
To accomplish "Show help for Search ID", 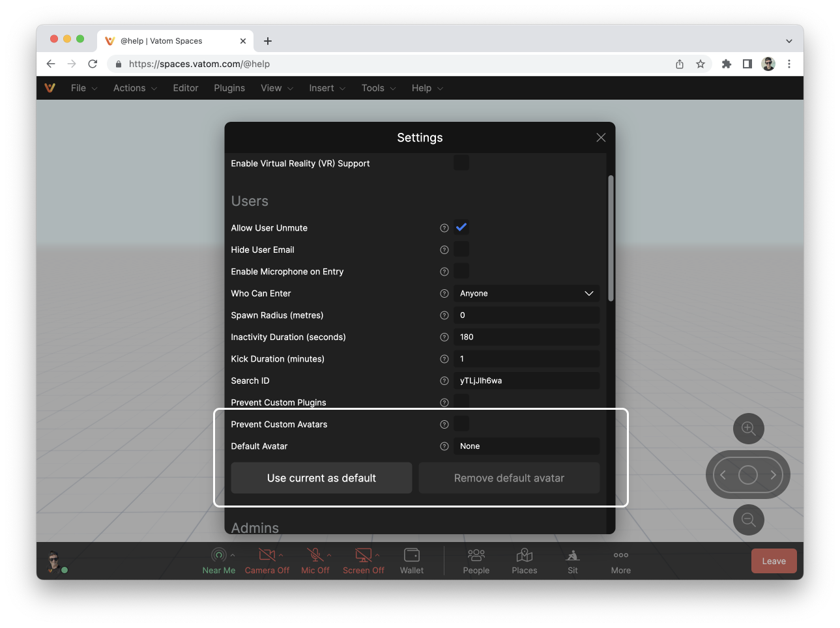I will 444,381.
